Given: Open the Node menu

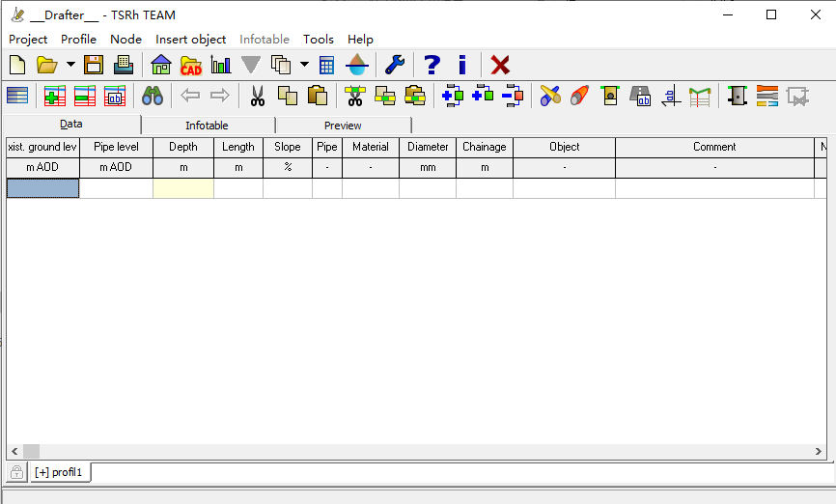Looking at the screenshot, I should (125, 40).
